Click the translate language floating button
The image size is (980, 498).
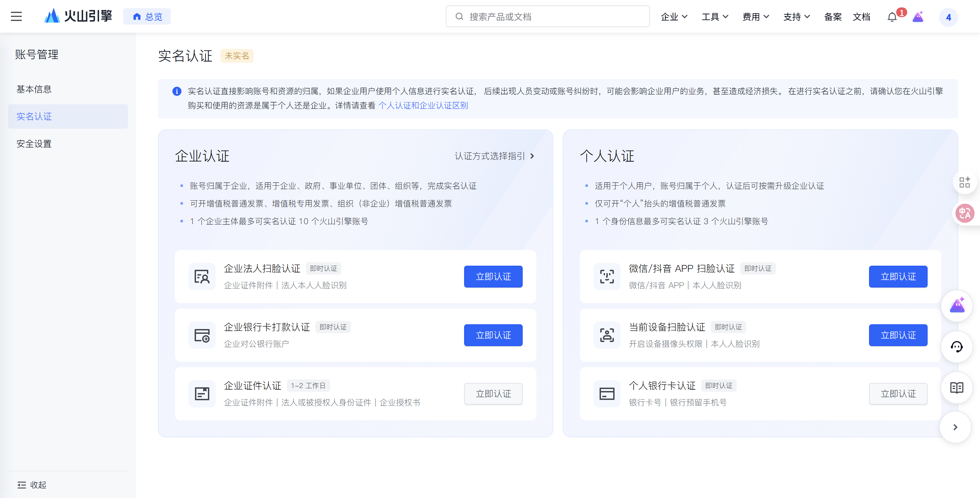[965, 213]
